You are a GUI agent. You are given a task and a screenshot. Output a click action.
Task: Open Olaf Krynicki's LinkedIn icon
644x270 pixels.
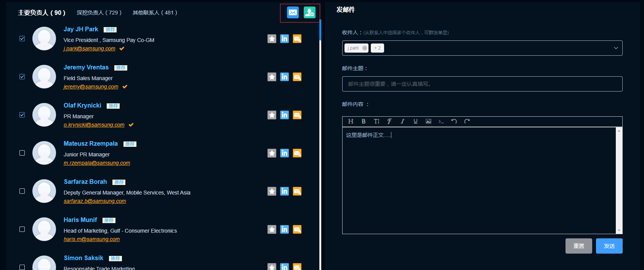point(284,115)
